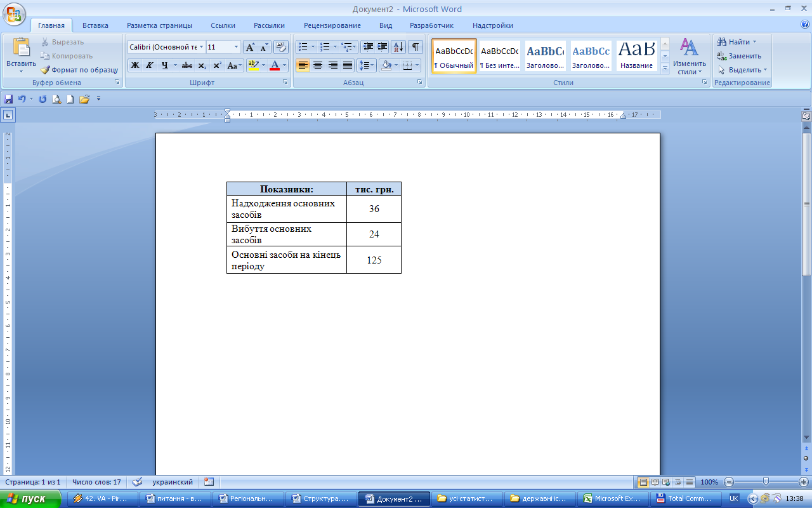812x508 pixels.
Task: Click Replace (Заменить) in Editing group
Action: [x=739, y=56]
